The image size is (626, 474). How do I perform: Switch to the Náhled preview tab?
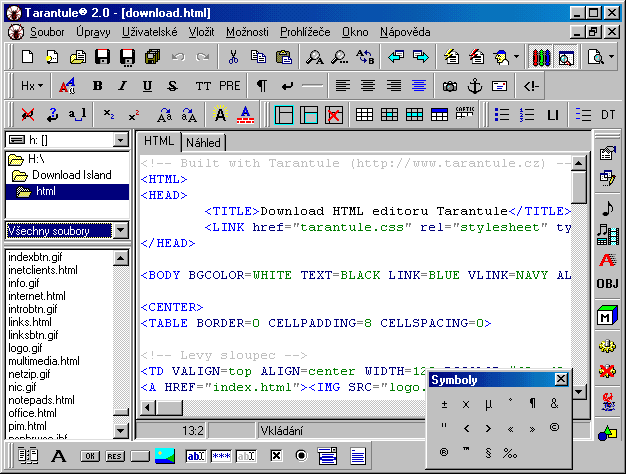[203, 143]
